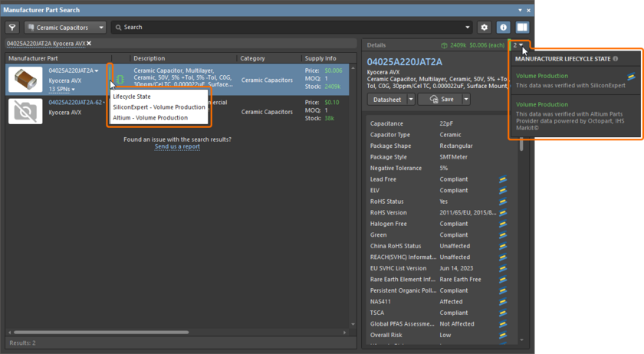Click SiliconExpert icon beside RoHS Version

click(x=503, y=213)
